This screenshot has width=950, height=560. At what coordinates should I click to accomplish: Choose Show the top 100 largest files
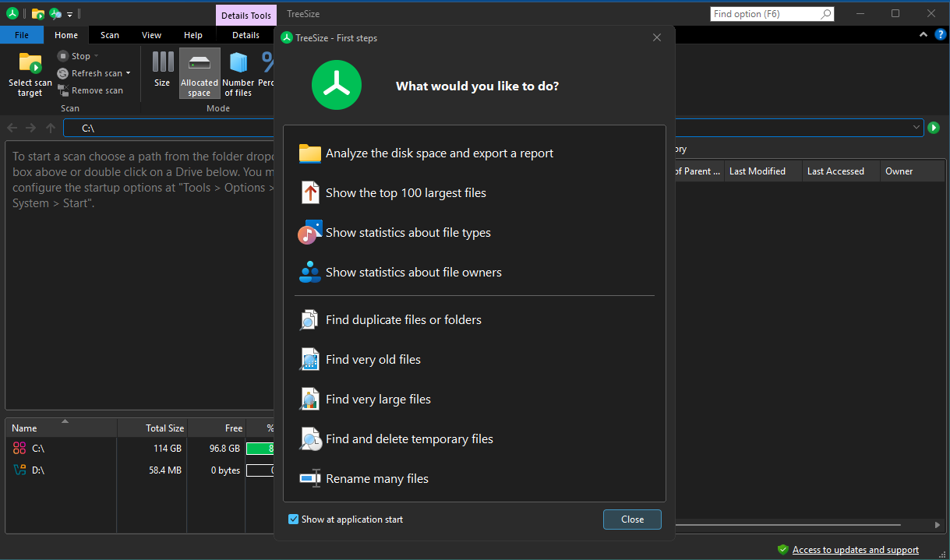(474, 192)
